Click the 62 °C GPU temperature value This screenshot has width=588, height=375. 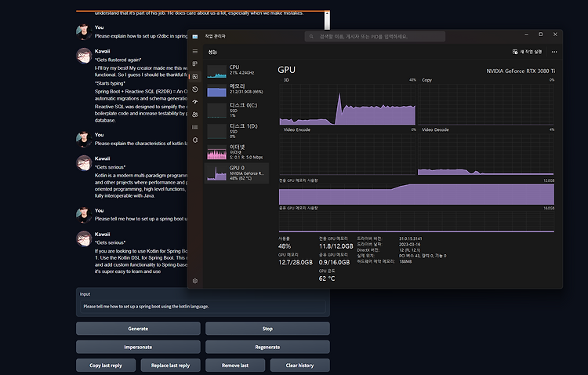(327, 279)
